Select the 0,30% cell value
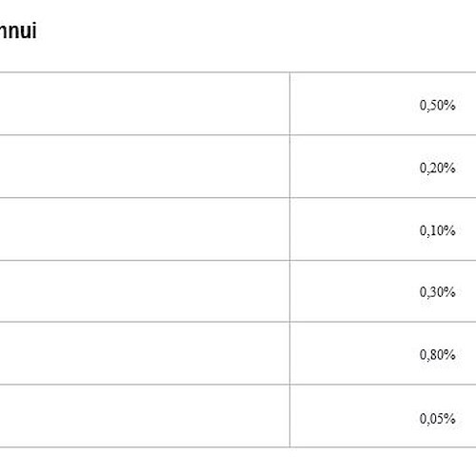 click(437, 292)
